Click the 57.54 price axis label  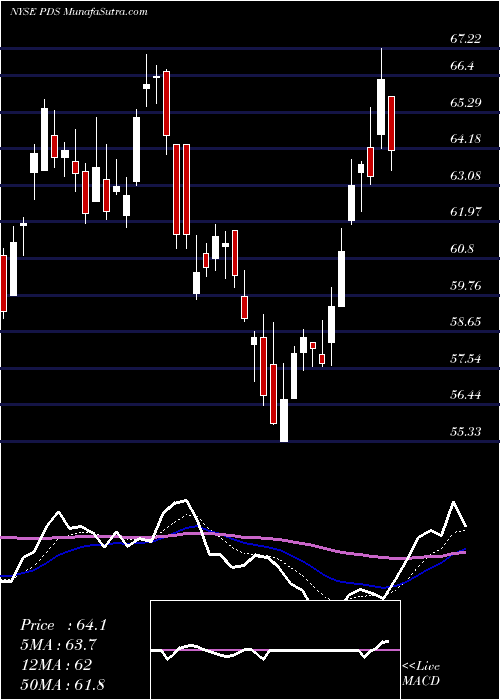[x=465, y=358]
